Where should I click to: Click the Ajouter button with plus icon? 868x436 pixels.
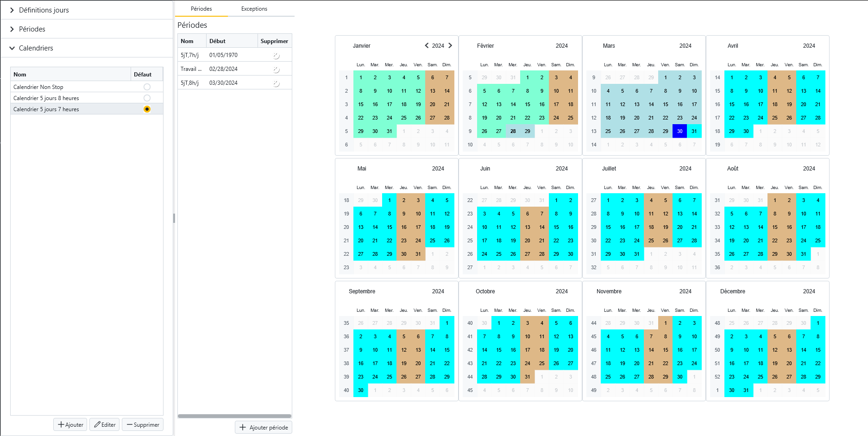tap(70, 424)
